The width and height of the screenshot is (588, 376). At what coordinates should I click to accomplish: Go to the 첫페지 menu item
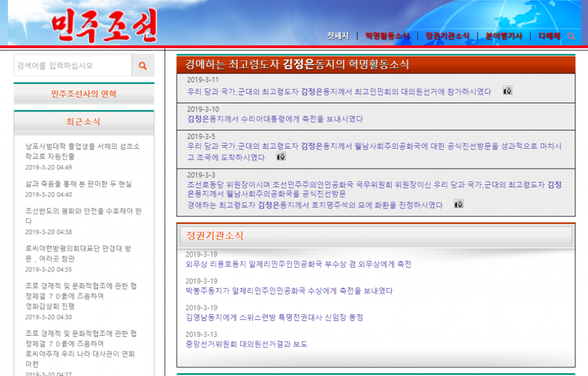tap(338, 36)
